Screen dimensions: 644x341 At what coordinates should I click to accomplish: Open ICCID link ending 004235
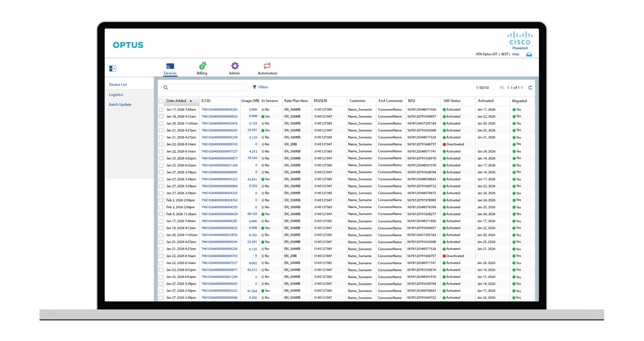(219, 193)
